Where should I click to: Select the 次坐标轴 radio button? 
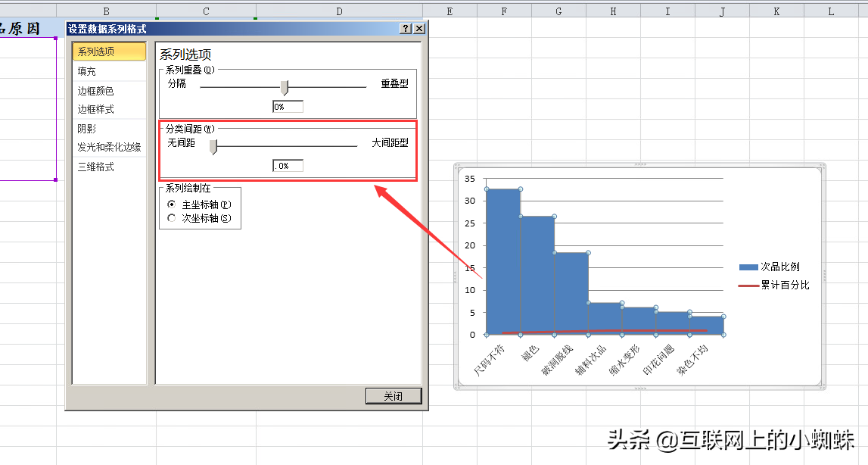(x=172, y=218)
